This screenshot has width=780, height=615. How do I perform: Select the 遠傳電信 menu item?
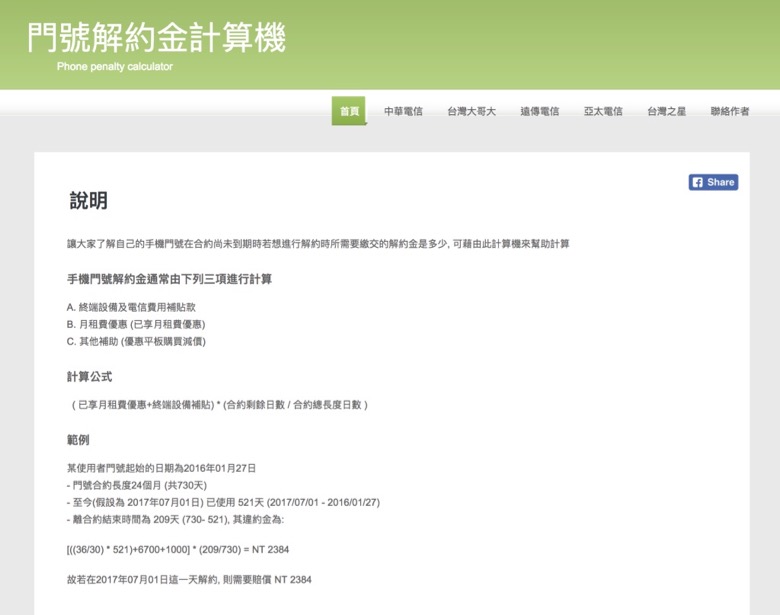tap(539, 111)
